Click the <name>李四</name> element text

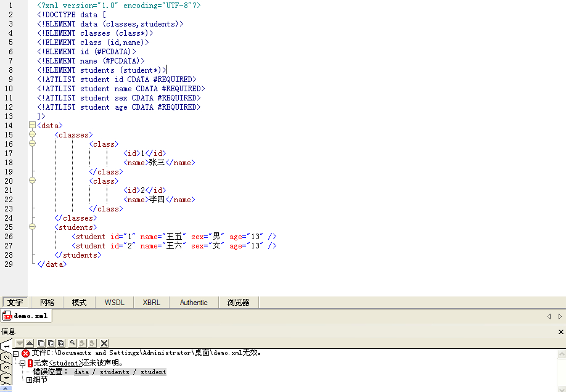pyautogui.click(x=159, y=200)
